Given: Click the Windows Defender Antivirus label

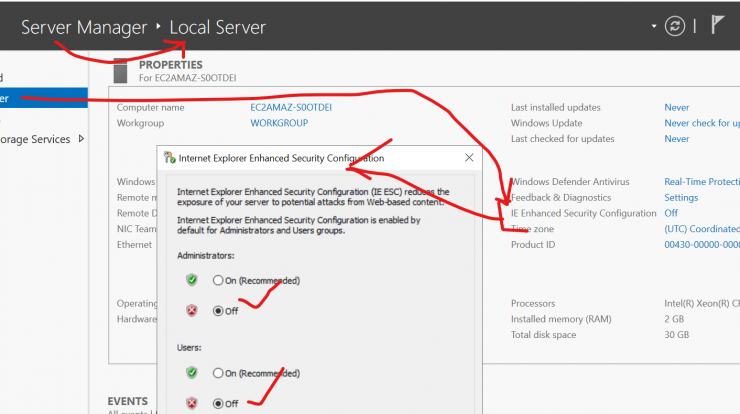Looking at the screenshot, I should tap(570, 182).
